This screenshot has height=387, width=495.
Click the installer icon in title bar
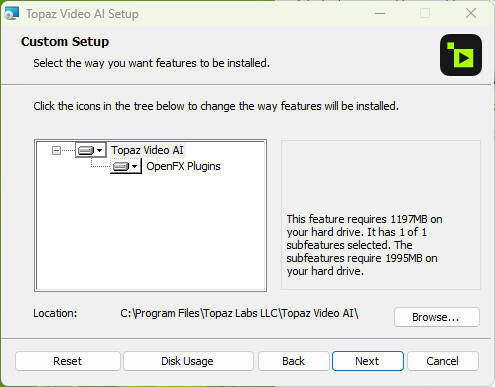tap(12, 14)
